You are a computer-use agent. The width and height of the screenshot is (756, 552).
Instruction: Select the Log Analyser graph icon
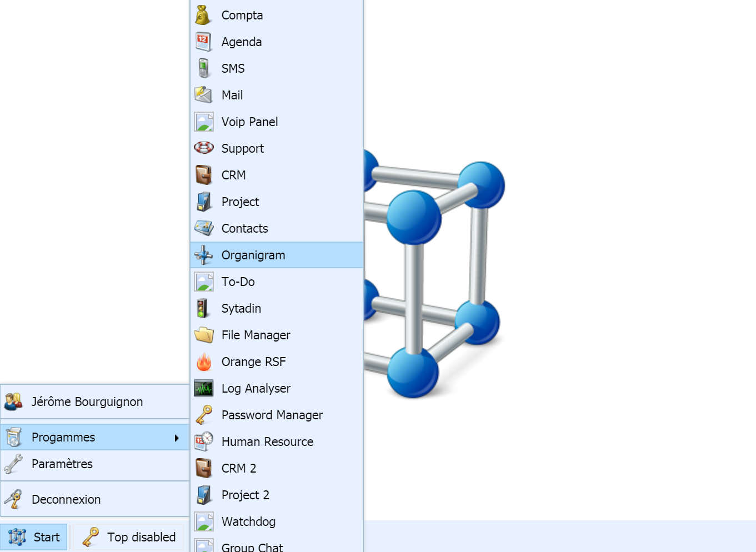click(203, 388)
